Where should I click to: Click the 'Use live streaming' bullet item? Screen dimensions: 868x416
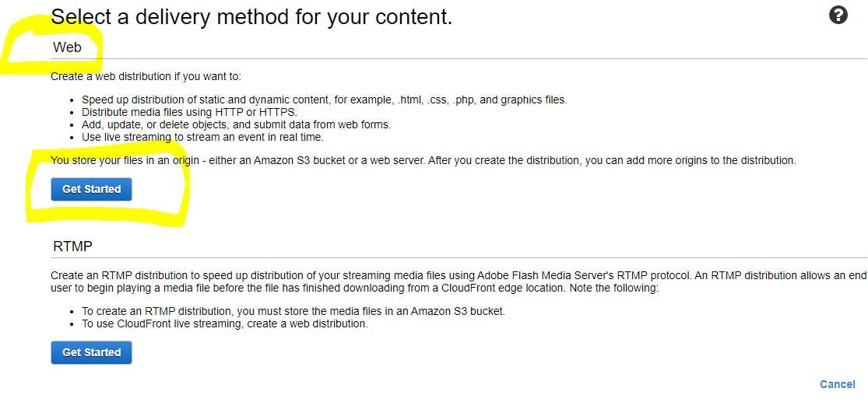tap(202, 137)
